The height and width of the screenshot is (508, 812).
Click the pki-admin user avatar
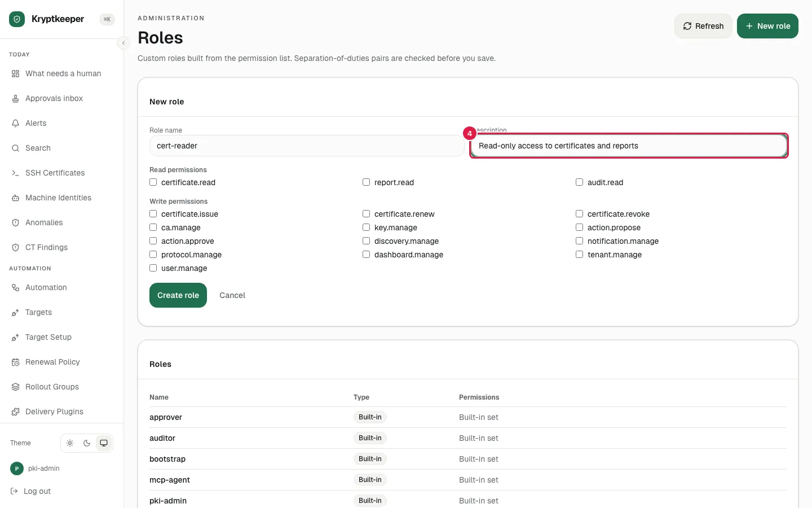[17, 468]
